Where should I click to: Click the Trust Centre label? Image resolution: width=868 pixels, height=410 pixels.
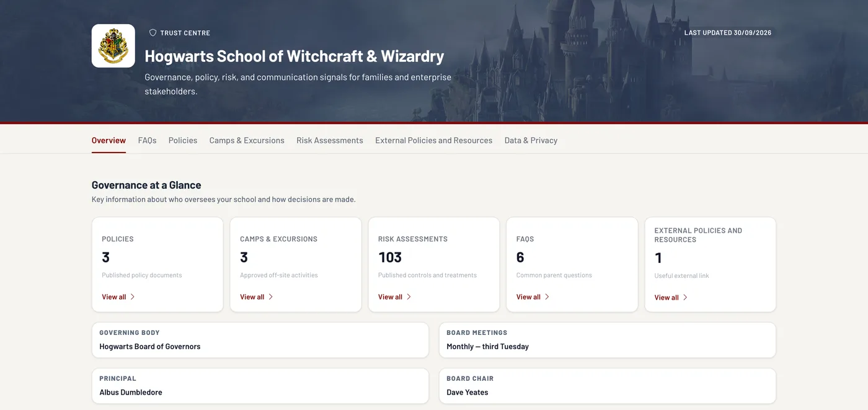(x=185, y=33)
